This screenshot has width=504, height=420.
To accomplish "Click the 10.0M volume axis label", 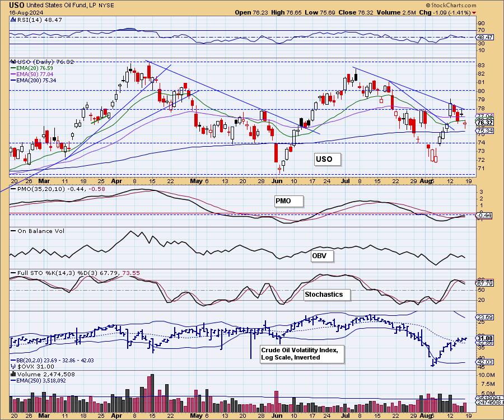I will point(486,375).
